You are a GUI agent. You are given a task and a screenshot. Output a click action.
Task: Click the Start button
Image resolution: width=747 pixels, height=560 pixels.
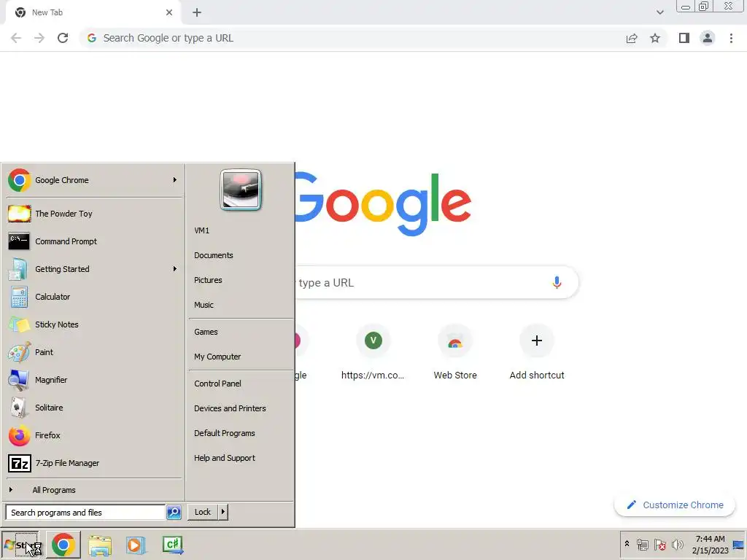pos(20,545)
